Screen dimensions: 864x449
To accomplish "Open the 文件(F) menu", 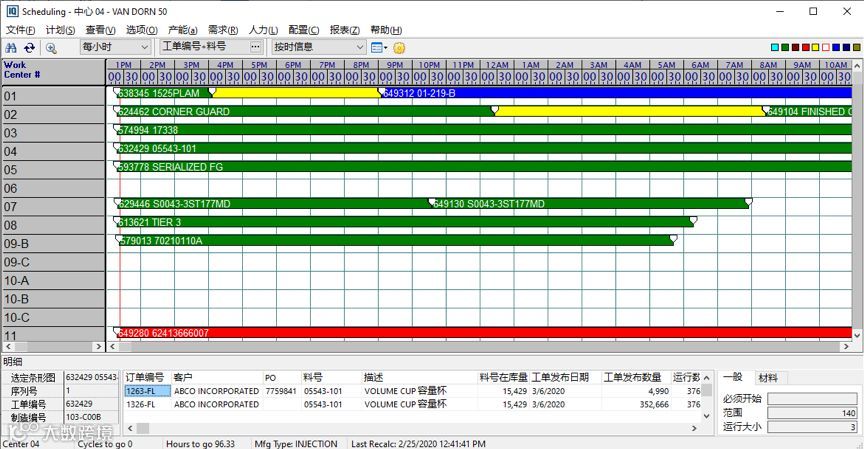I will point(20,30).
